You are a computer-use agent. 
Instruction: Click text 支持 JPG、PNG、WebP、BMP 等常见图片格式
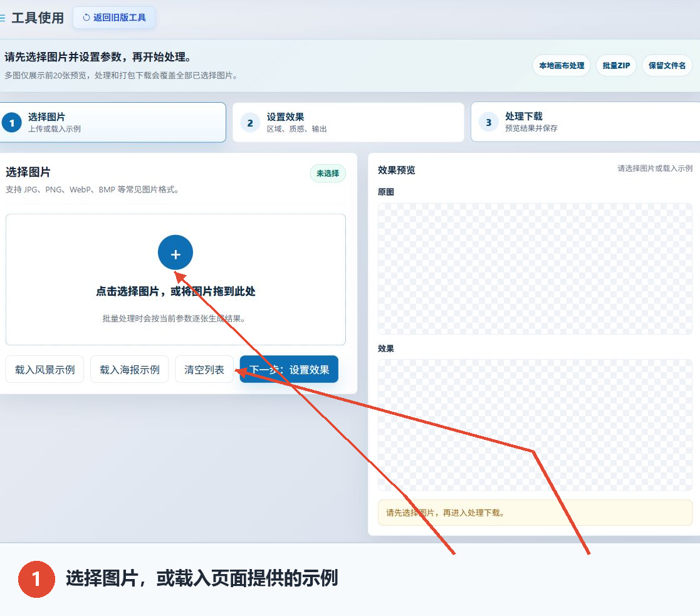coord(92,190)
